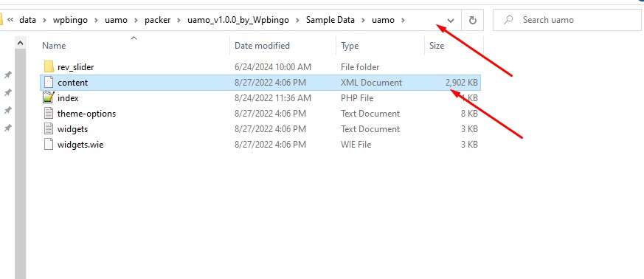The height and width of the screenshot is (279, 644).
Task: Select the widgets text document icon
Action: 49,129
